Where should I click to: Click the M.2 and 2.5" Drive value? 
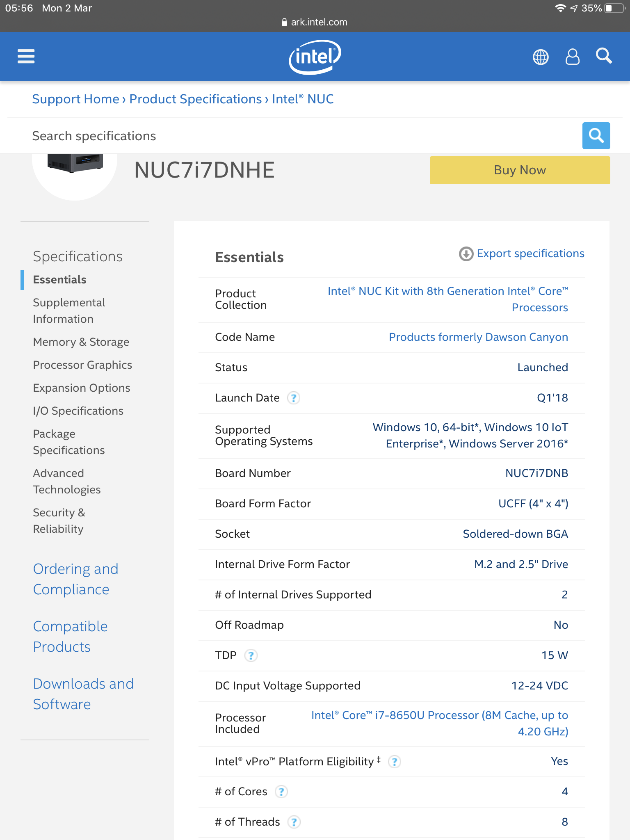coord(521,564)
